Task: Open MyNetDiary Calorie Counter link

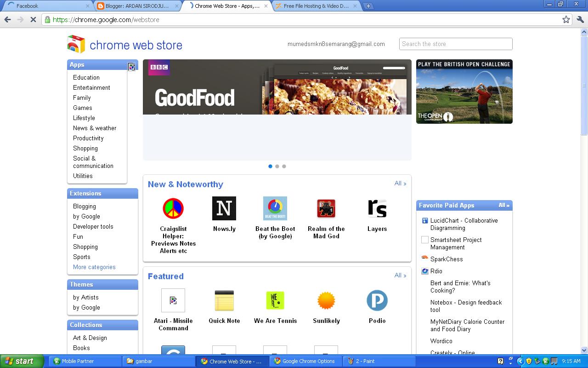Action: click(x=468, y=325)
